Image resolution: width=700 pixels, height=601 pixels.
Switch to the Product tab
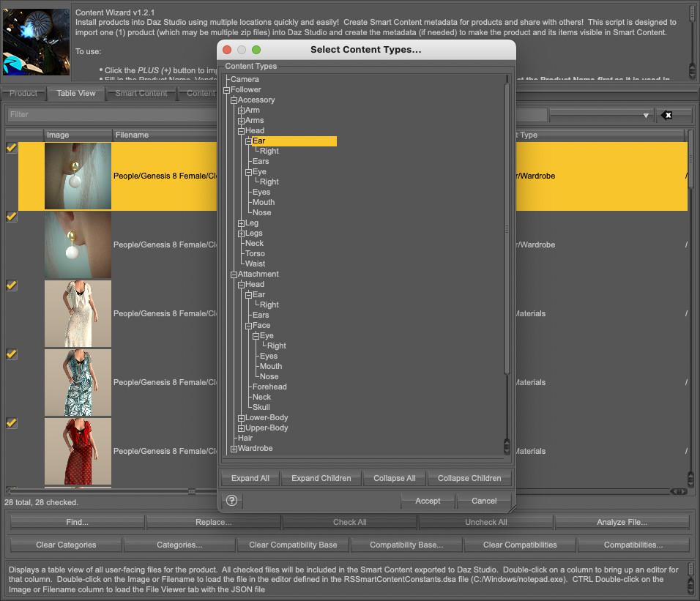click(x=23, y=93)
